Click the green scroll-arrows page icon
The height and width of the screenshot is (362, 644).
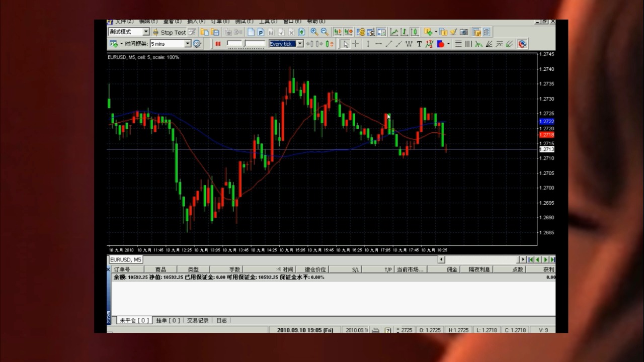(301, 32)
